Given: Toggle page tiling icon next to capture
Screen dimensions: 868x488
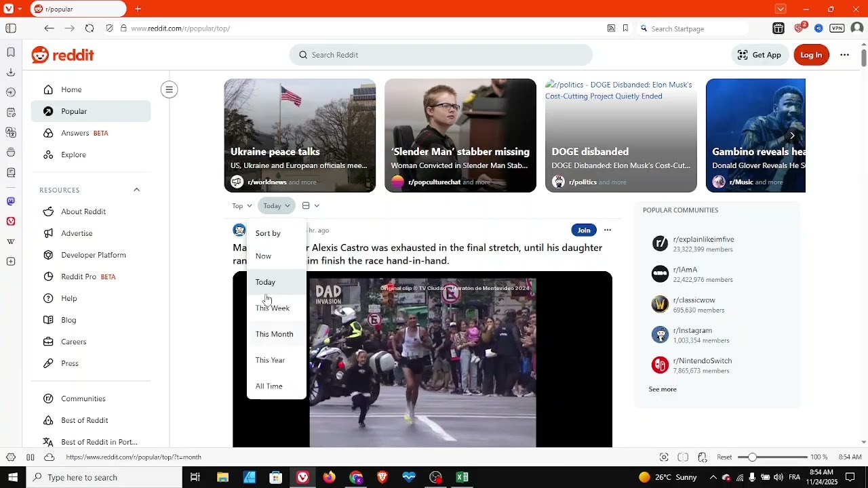Looking at the screenshot, I should click(683, 457).
